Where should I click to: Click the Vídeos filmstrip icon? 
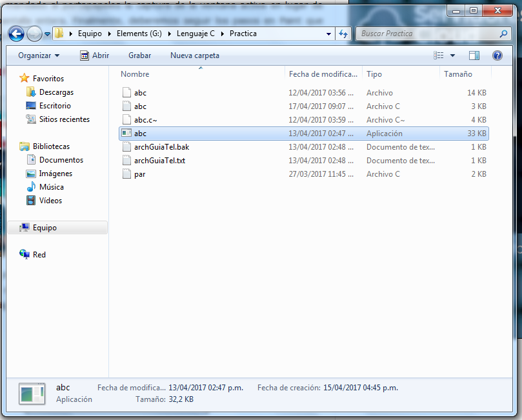(31, 201)
